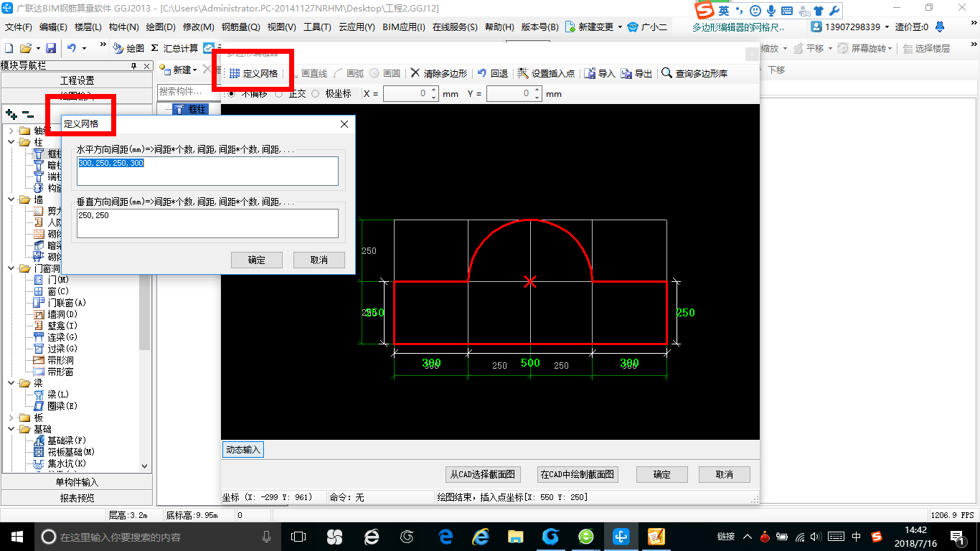The width and height of the screenshot is (980, 551).
Task: Open 查询多边形库 polygon library search
Action: click(694, 73)
